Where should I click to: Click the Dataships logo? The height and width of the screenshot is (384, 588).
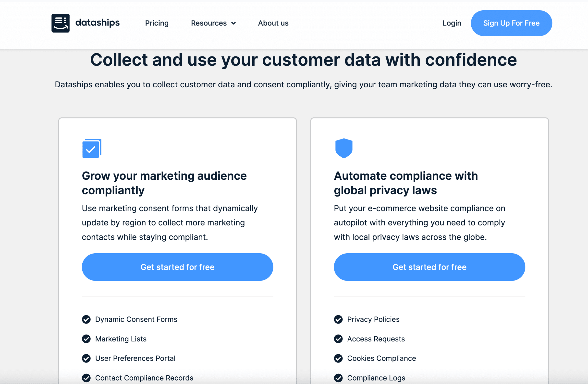(85, 23)
